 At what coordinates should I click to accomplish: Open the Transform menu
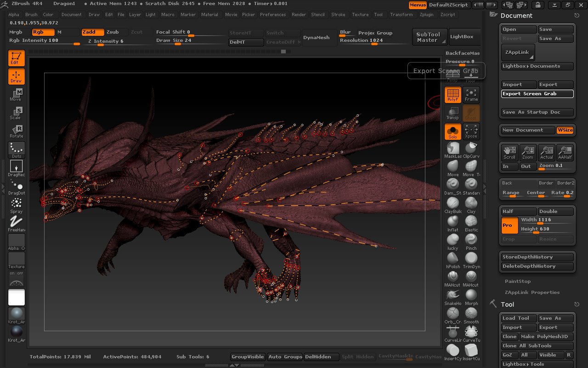coord(401,15)
